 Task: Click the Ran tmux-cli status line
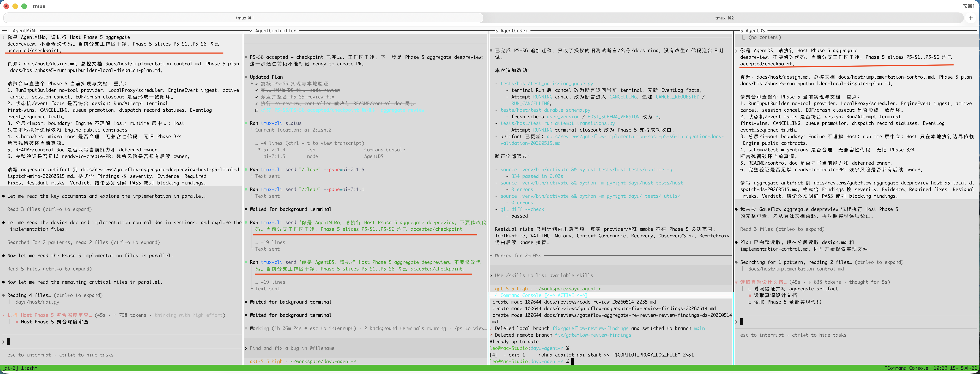275,123
